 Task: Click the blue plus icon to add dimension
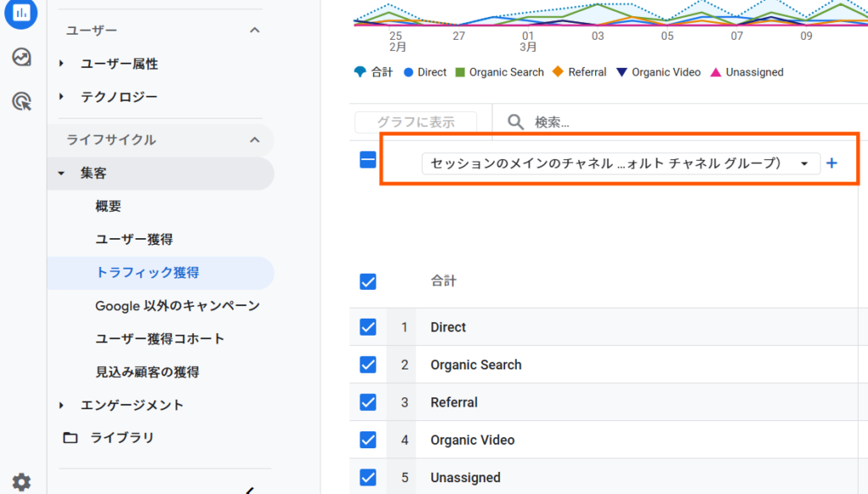click(832, 164)
